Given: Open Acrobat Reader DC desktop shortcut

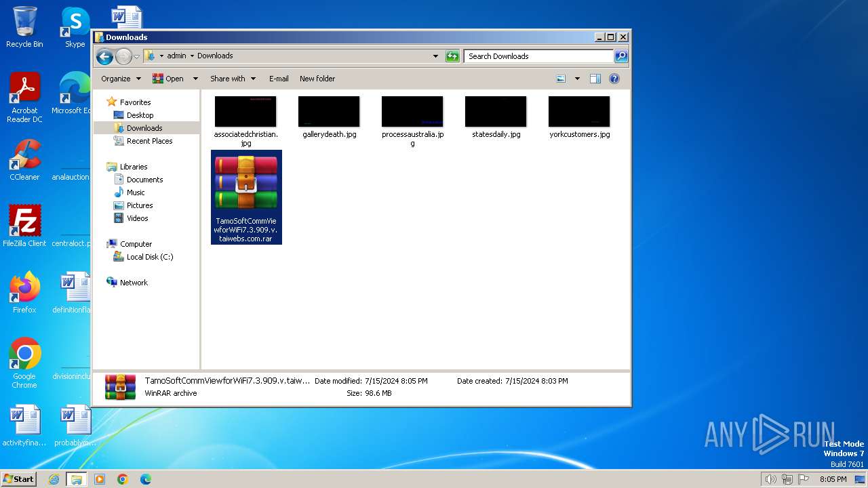Looking at the screenshot, I should click(24, 98).
